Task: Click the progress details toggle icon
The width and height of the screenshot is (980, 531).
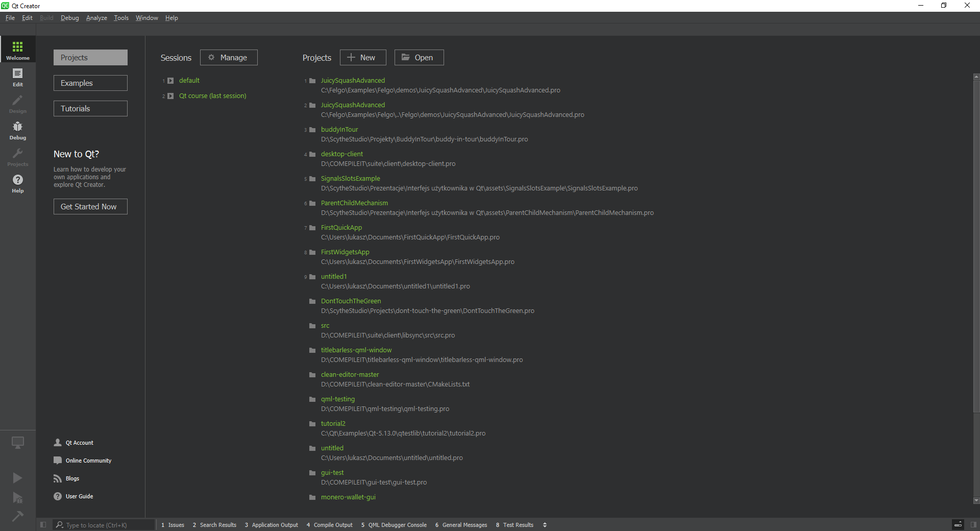Action: click(x=958, y=524)
